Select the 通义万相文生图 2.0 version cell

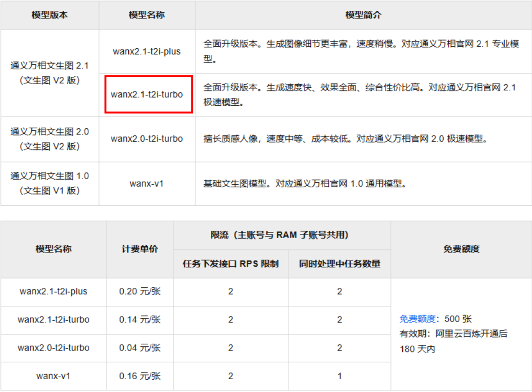(x=49, y=139)
